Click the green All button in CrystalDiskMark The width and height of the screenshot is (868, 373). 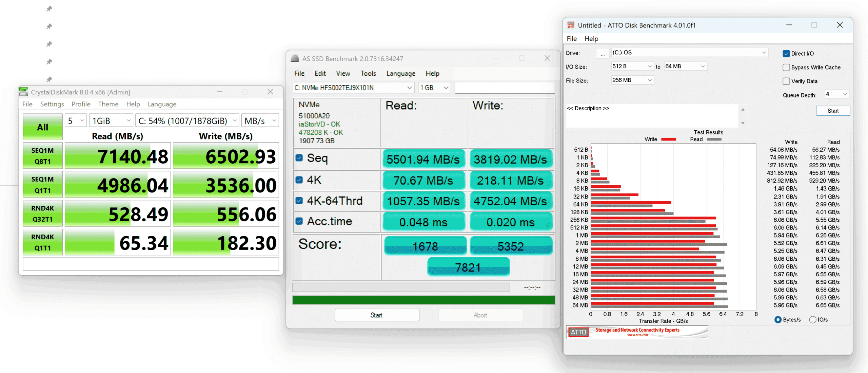click(x=43, y=127)
